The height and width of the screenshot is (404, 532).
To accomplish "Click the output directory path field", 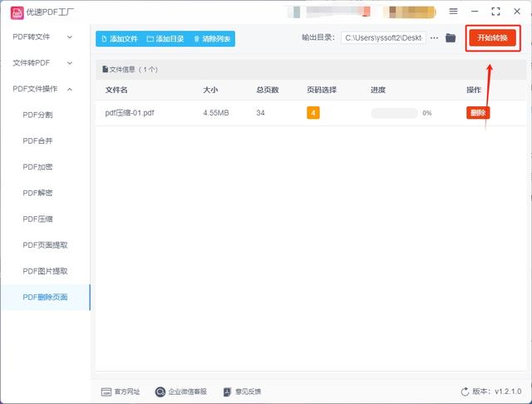I will (383, 38).
